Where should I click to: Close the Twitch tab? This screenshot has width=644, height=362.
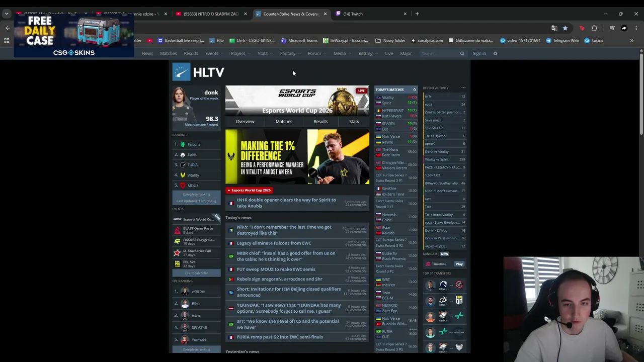(x=405, y=14)
